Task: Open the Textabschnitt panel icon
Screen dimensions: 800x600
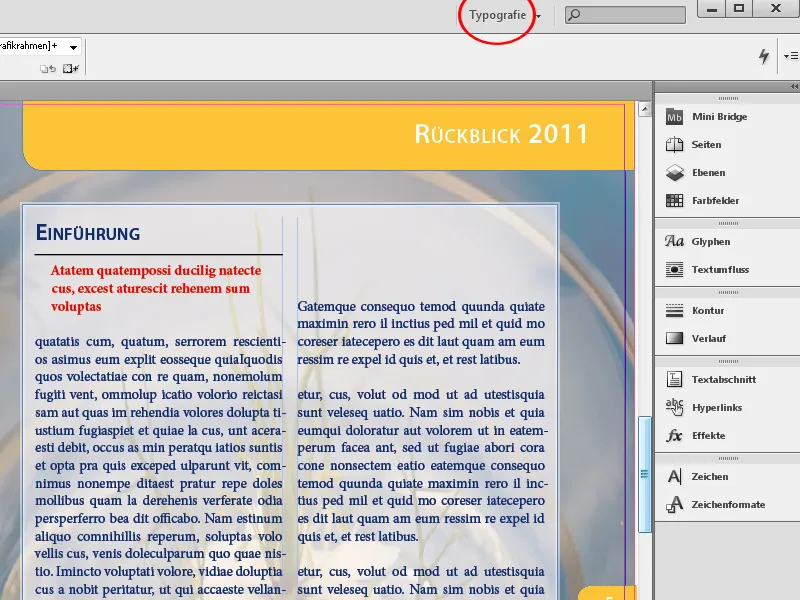Action: [x=674, y=380]
